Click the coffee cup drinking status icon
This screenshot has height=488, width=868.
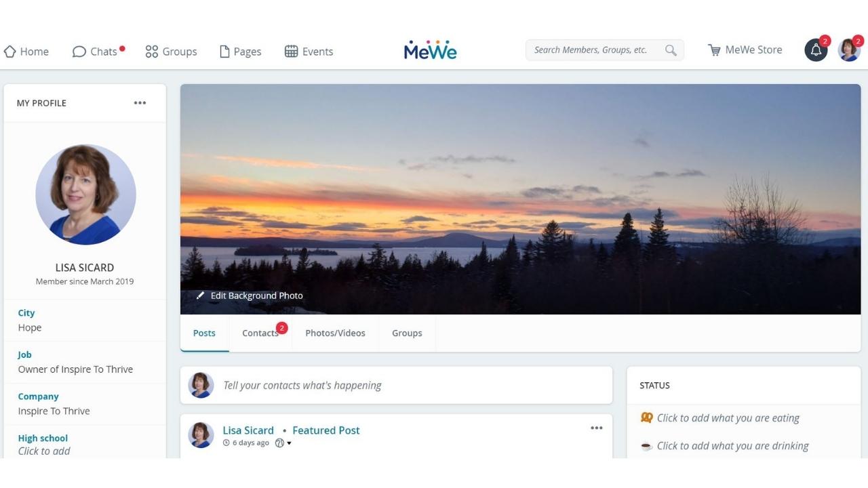coord(646,446)
